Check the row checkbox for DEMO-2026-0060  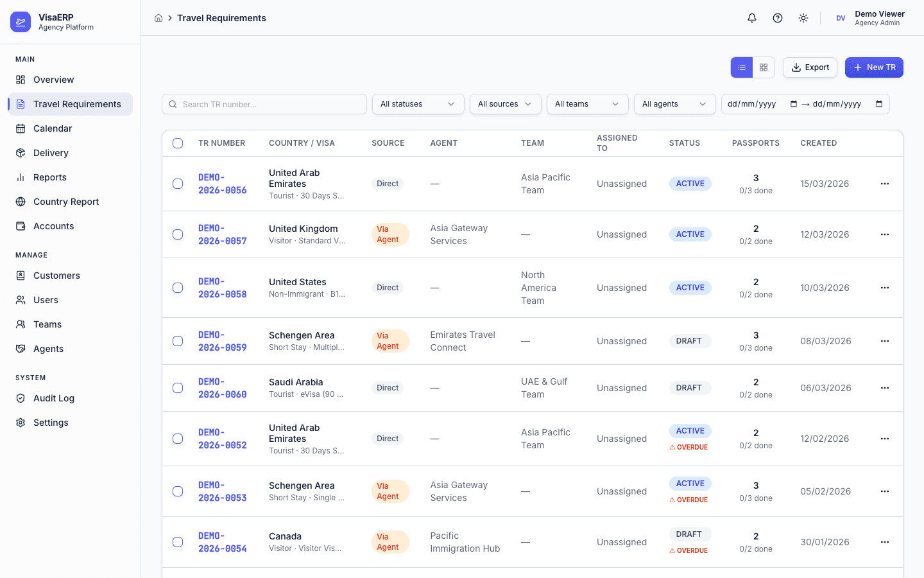click(178, 388)
